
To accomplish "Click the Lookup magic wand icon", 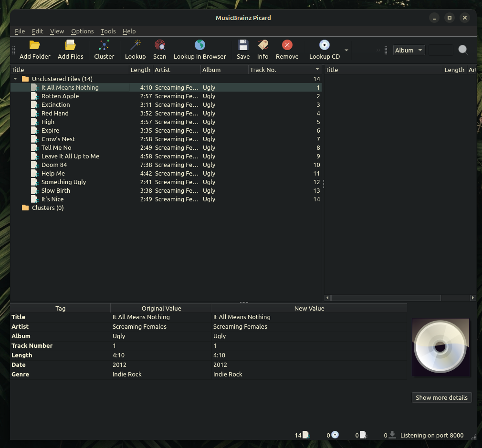I will coord(135,45).
